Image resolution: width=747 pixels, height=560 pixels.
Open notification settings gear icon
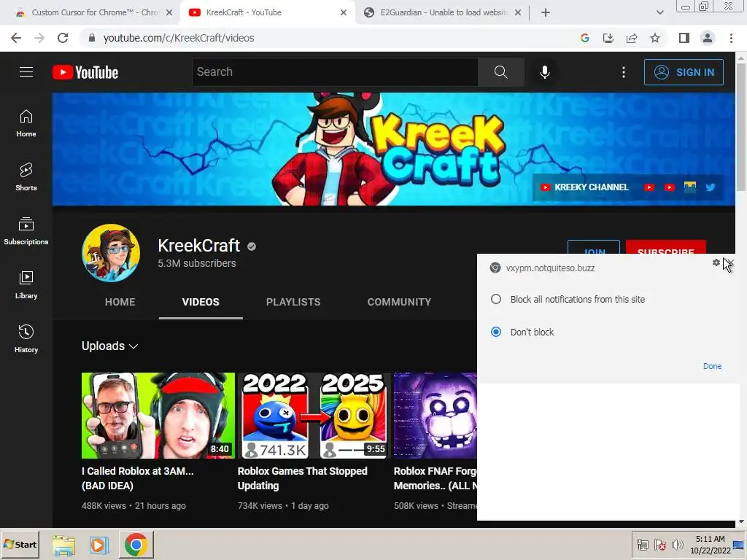[716, 262]
